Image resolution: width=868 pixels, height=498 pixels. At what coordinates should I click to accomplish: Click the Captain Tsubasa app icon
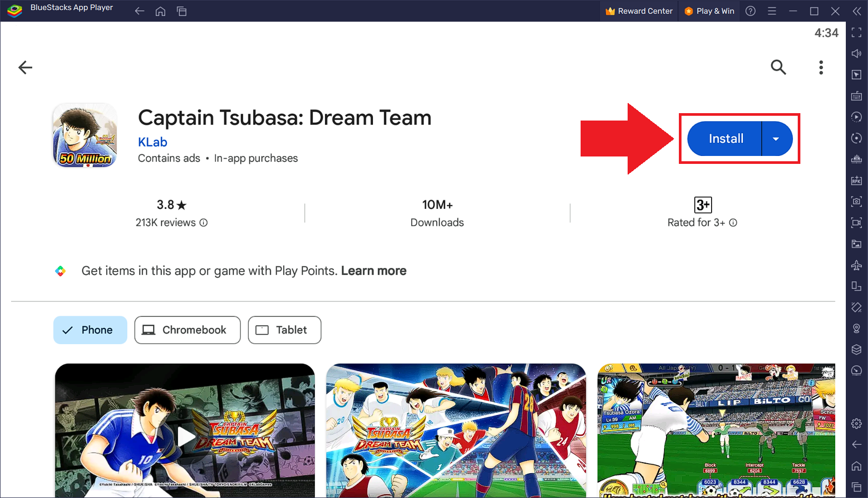click(x=85, y=135)
